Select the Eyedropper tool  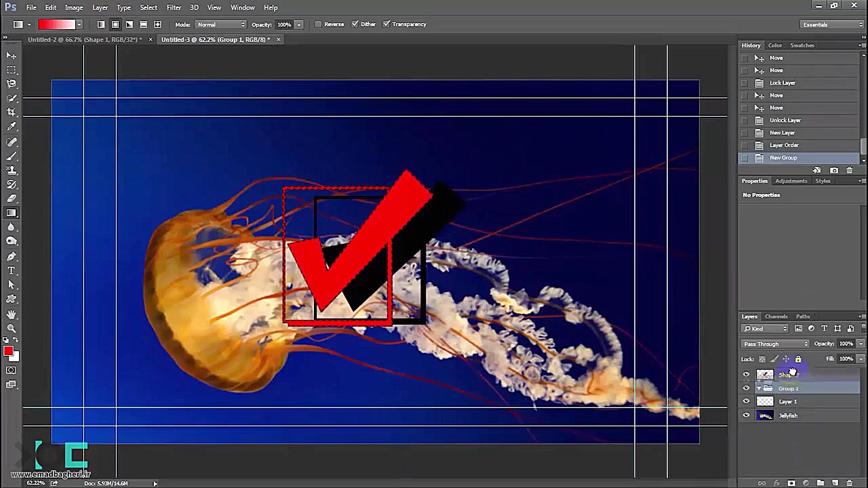coord(12,127)
